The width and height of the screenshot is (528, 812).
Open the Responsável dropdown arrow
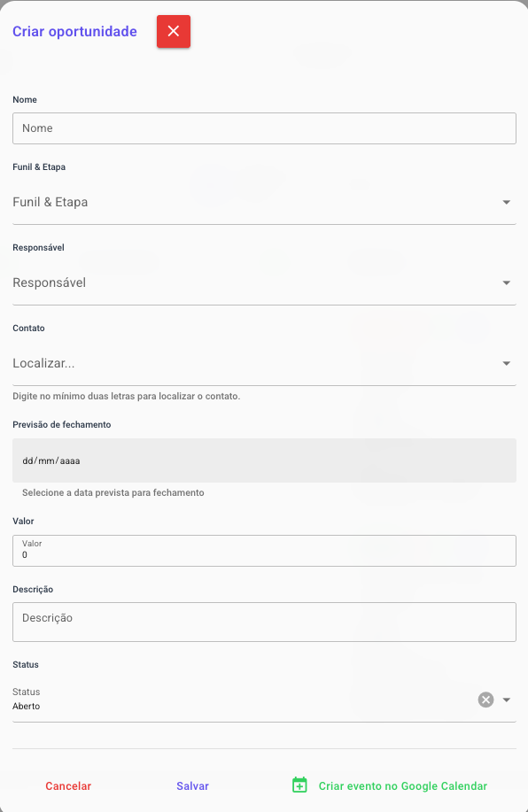[x=506, y=282]
